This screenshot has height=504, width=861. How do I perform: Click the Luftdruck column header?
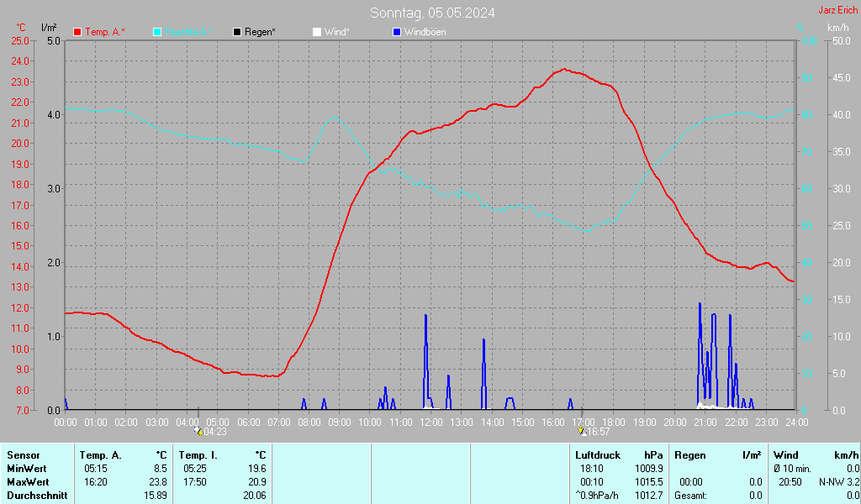click(x=598, y=455)
